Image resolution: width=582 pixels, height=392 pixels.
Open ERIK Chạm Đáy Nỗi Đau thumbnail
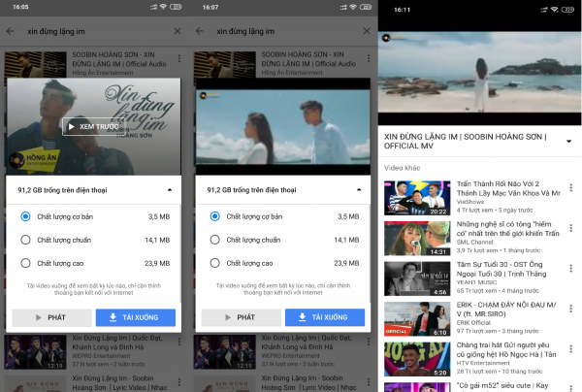(x=417, y=319)
